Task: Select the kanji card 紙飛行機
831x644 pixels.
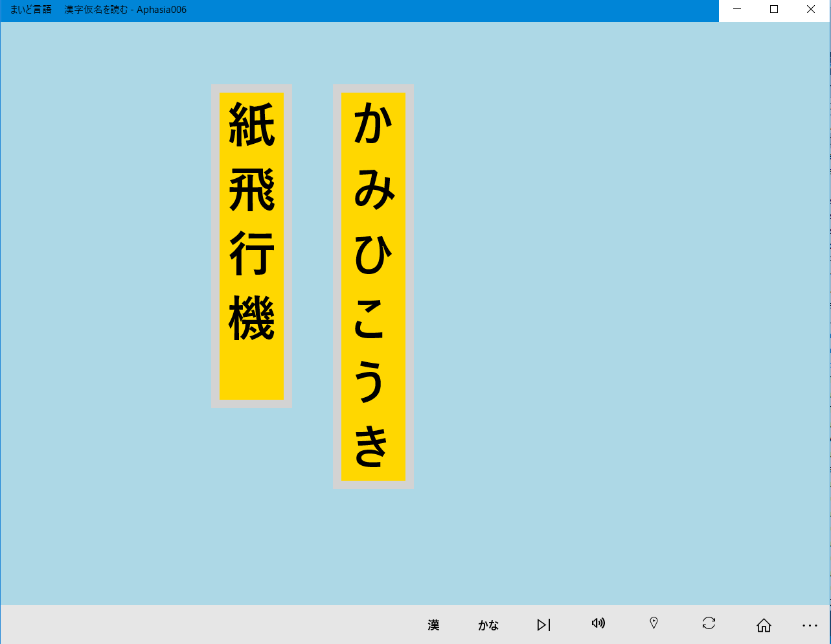Action: point(251,246)
